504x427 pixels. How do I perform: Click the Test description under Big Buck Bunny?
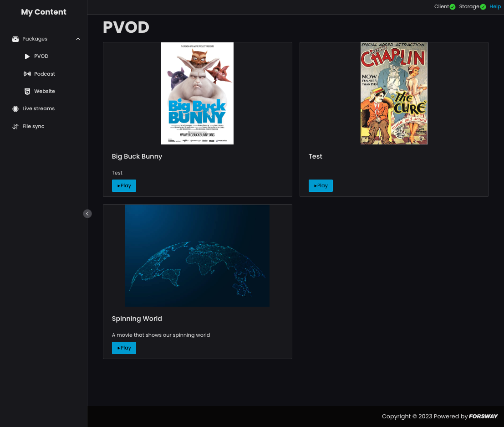click(117, 173)
